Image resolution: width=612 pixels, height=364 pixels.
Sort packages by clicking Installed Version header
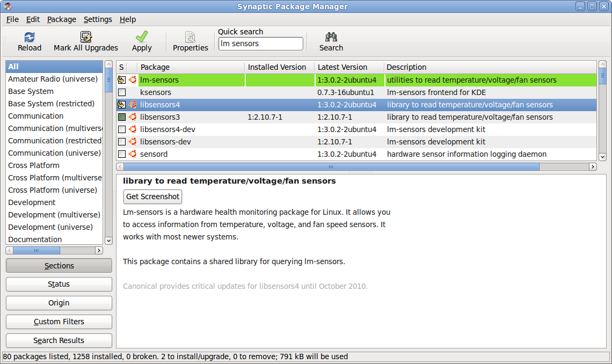[278, 67]
